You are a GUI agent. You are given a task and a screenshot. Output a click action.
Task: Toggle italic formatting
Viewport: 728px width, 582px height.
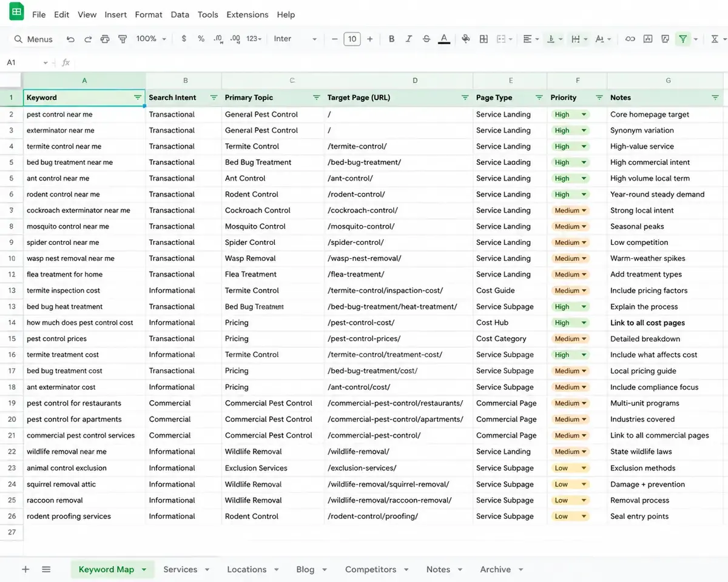(x=409, y=39)
